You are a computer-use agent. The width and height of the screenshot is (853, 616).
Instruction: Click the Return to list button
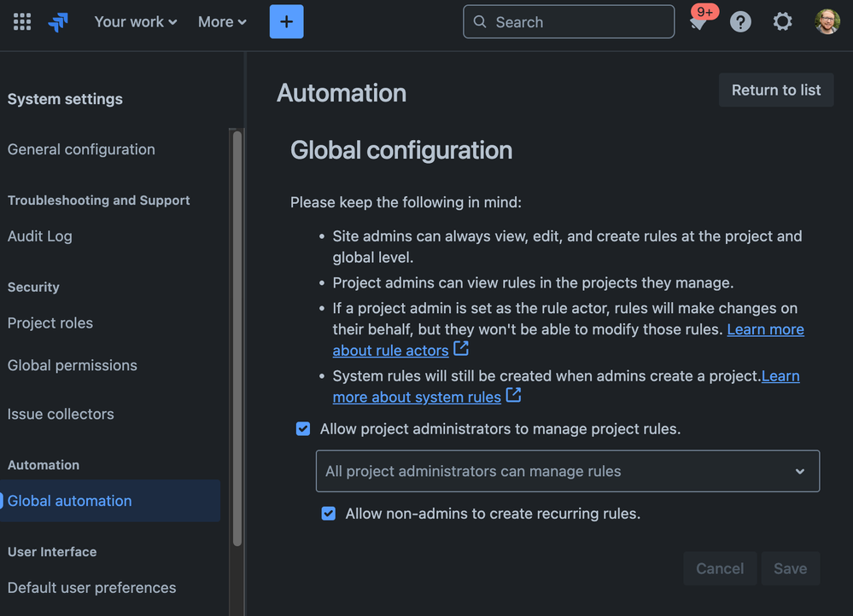click(x=776, y=90)
